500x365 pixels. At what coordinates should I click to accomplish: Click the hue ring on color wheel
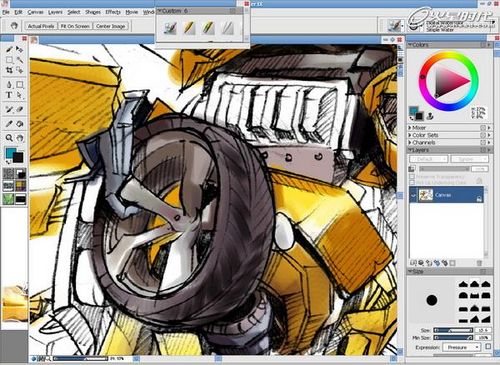pos(449,55)
